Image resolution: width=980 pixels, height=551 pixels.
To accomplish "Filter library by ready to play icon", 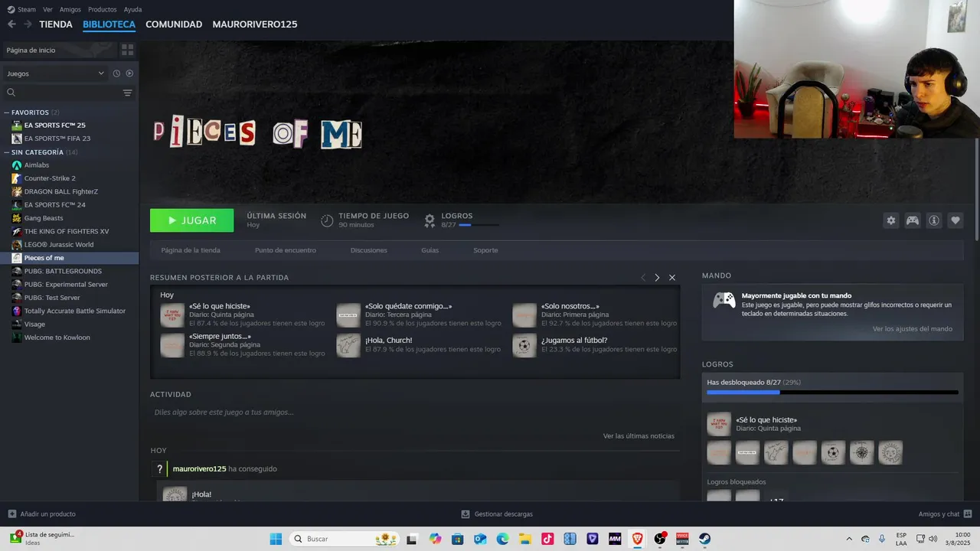I will click(x=129, y=73).
